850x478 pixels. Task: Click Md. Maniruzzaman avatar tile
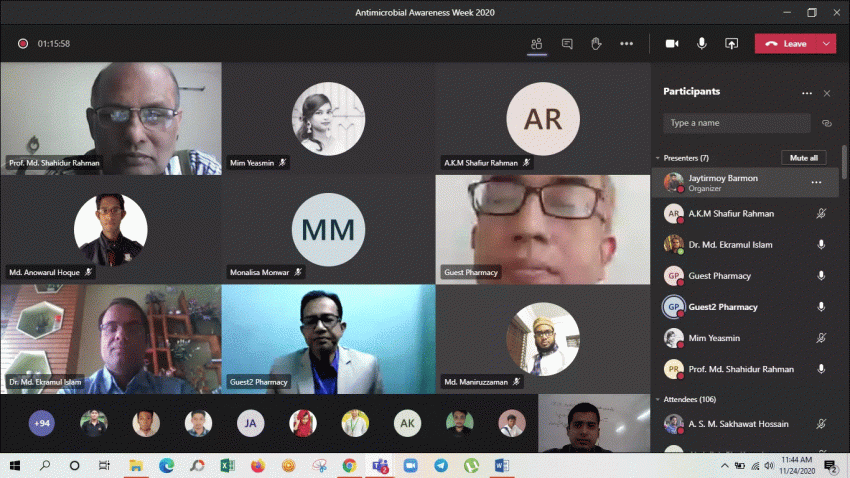point(543,339)
